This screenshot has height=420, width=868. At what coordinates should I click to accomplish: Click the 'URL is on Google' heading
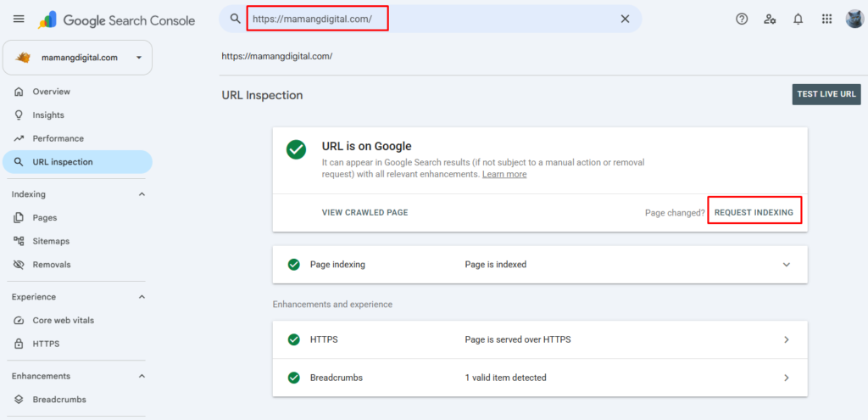point(366,146)
